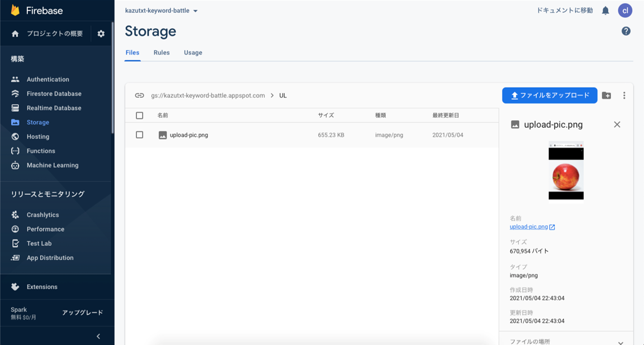Collapse the sidebar navigation chevron
The image size is (644, 345).
click(x=98, y=336)
